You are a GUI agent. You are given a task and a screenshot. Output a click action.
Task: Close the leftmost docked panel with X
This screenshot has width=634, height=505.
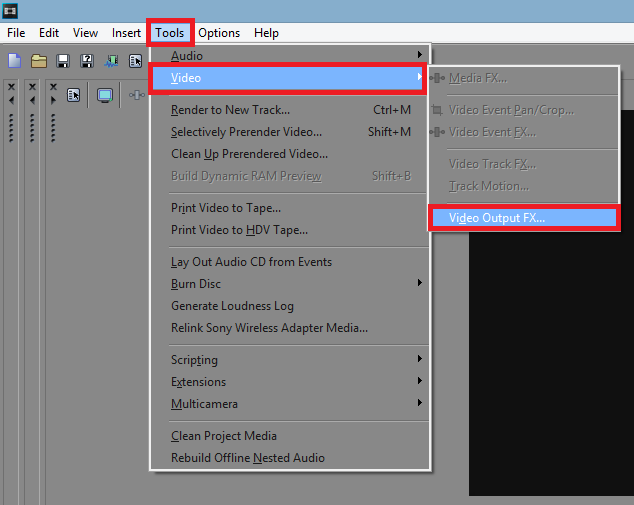(11, 87)
